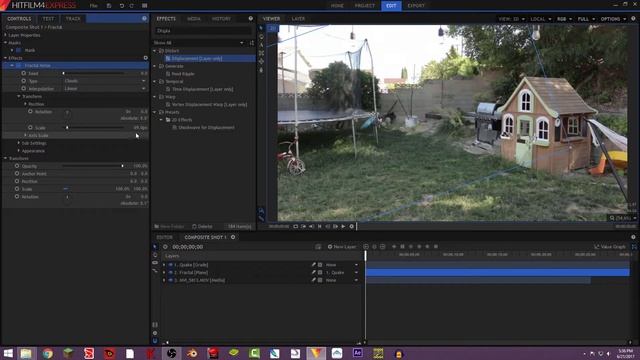Click the New Folder button in Effects panel
The image size is (640, 360).
tap(169, 226)
